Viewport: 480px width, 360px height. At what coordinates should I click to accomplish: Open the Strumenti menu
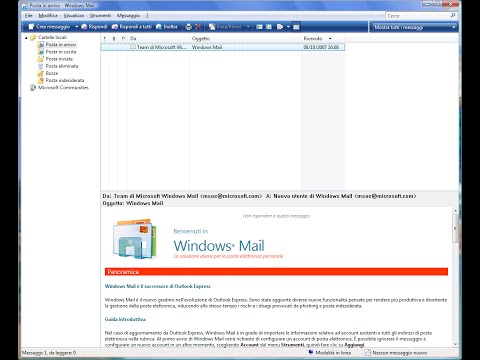(x=100, y=16)
